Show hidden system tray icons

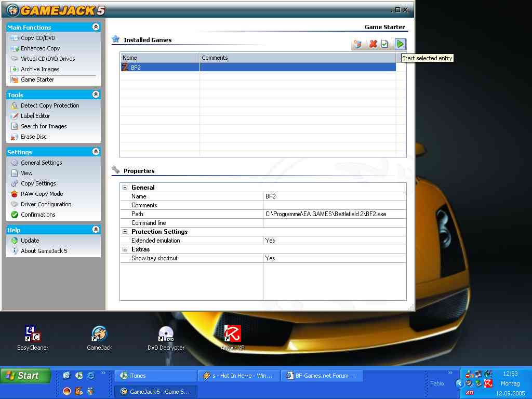[459, 383]
